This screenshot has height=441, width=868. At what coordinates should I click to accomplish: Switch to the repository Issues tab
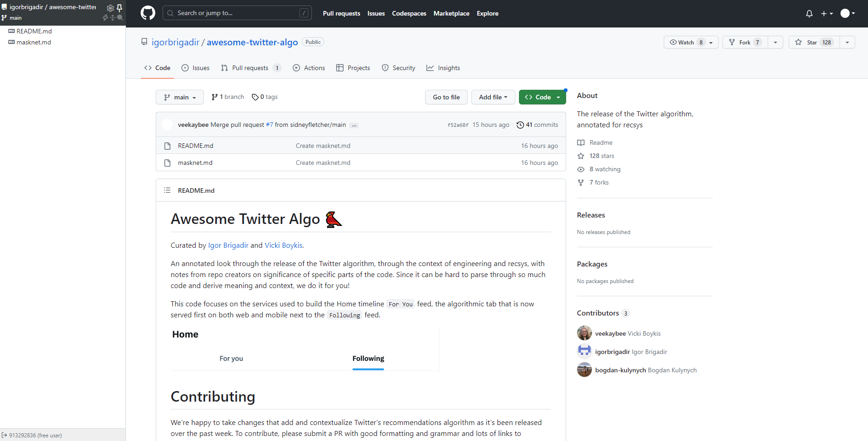[x=196, y=68]
